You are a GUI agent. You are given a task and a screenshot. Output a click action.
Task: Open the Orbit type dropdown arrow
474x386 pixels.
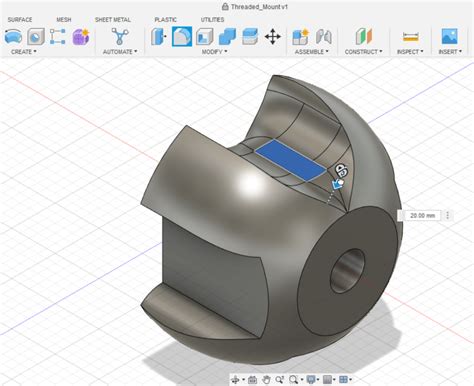click(x=243, y=380)
